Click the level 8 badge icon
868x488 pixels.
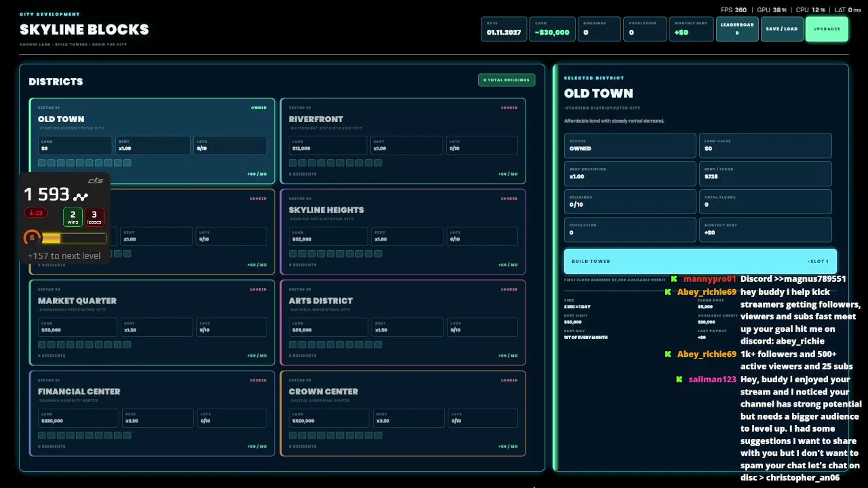tap(32, 238)
